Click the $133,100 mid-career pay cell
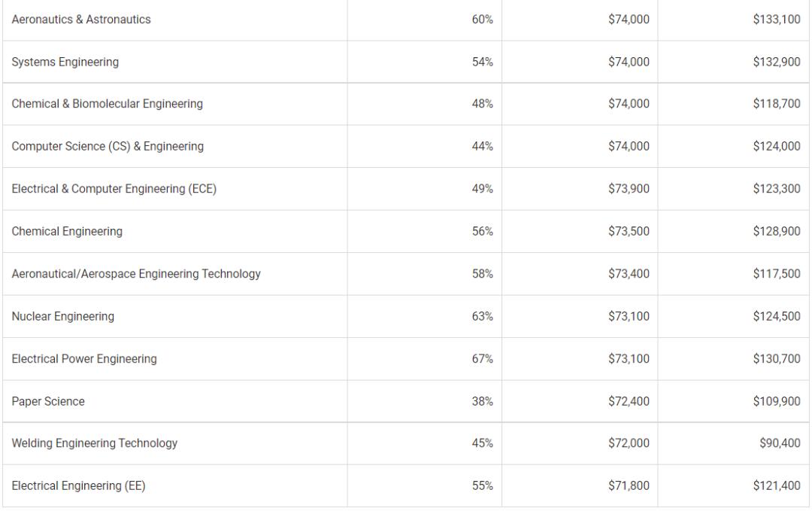This screenshot has width=812, height=511. (x=776, y=20)
